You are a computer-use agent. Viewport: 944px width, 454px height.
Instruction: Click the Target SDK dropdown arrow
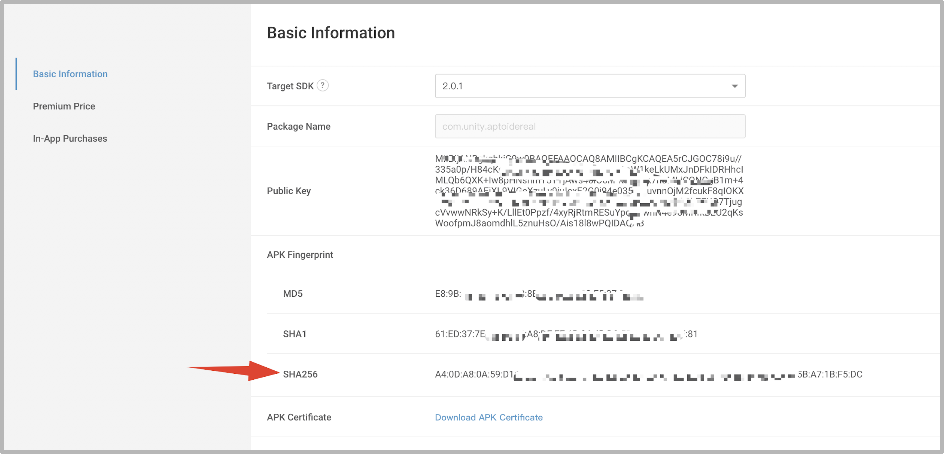pyautogui.click(x=734, y=86)
